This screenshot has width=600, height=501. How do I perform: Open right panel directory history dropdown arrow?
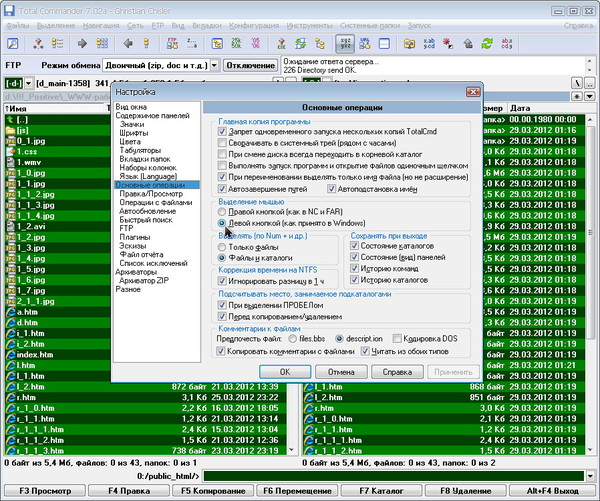(x=590, y=96)
